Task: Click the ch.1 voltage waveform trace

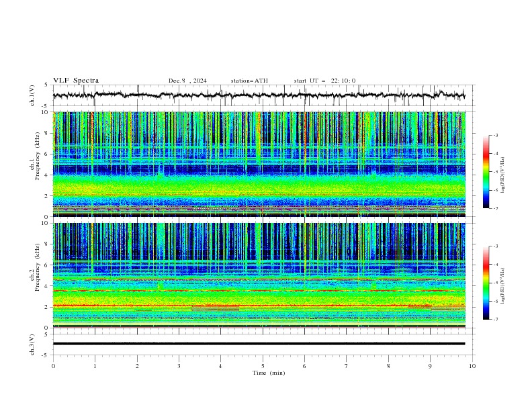Action: point(259,95)
